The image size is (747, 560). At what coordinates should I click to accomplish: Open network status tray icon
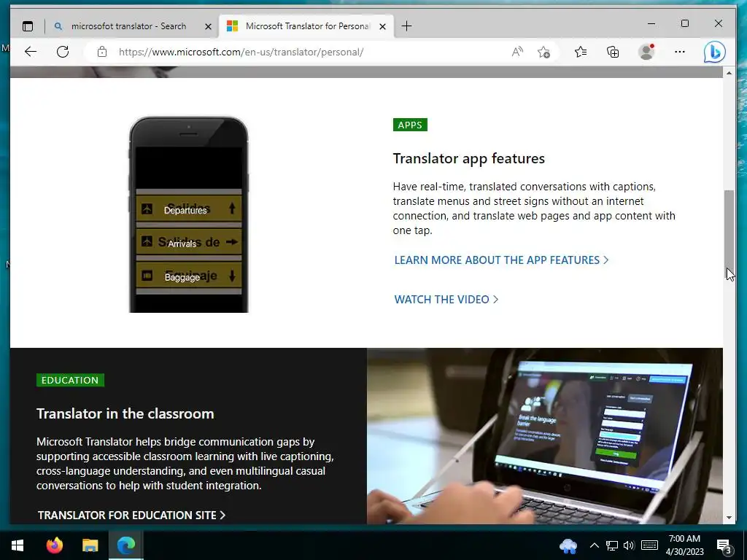pos(612,545)
